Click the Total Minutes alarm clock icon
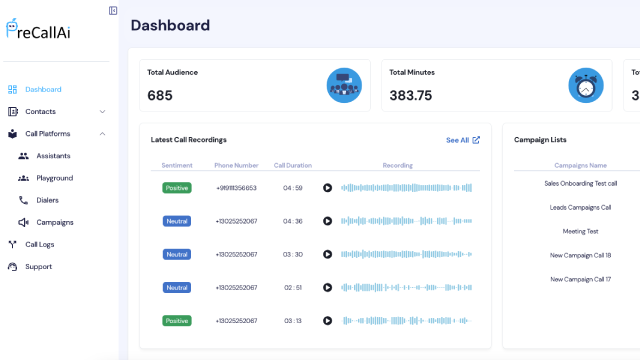640x360 pixels. [586, 85]
